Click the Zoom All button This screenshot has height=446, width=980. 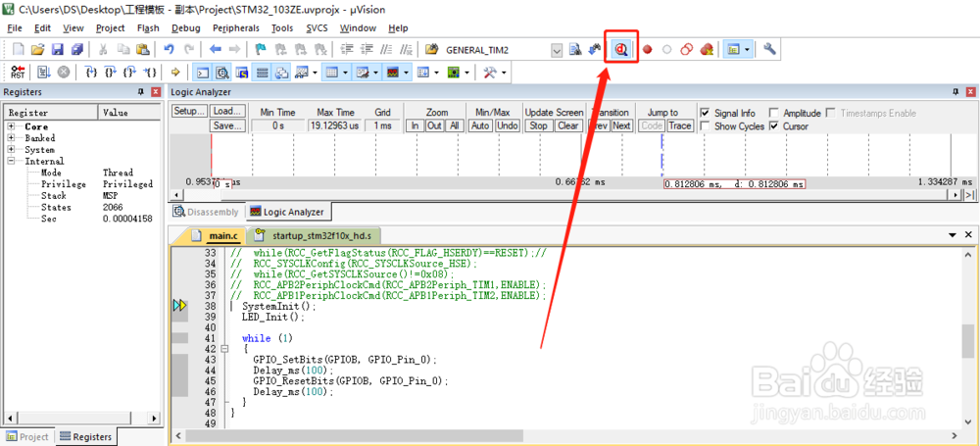click(x=455, y=125)
